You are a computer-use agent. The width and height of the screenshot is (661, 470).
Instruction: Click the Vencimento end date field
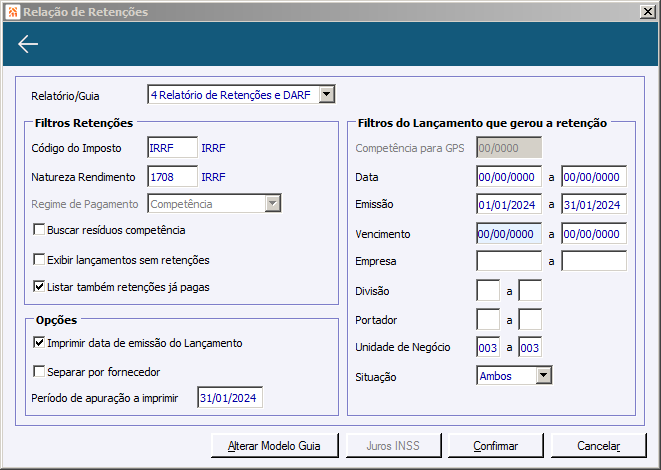(594, 233)
